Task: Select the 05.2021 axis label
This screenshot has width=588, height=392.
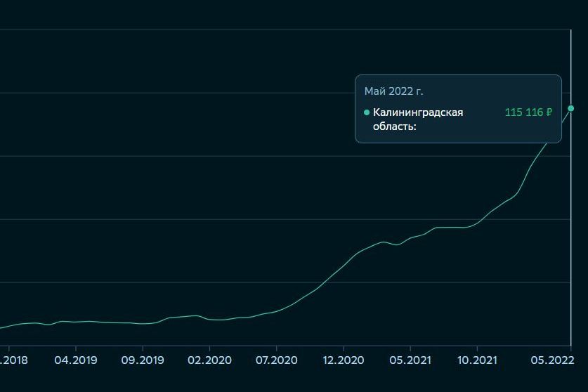Action: tap(410, 360)
